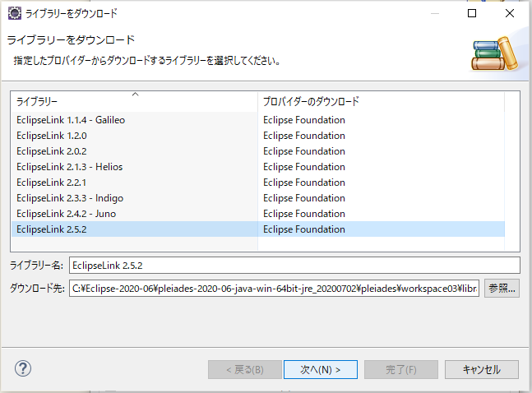Click Eclipse Foundation for EclipseLink 2.2.1
The image size is (532, 393).
pos(304,183)
